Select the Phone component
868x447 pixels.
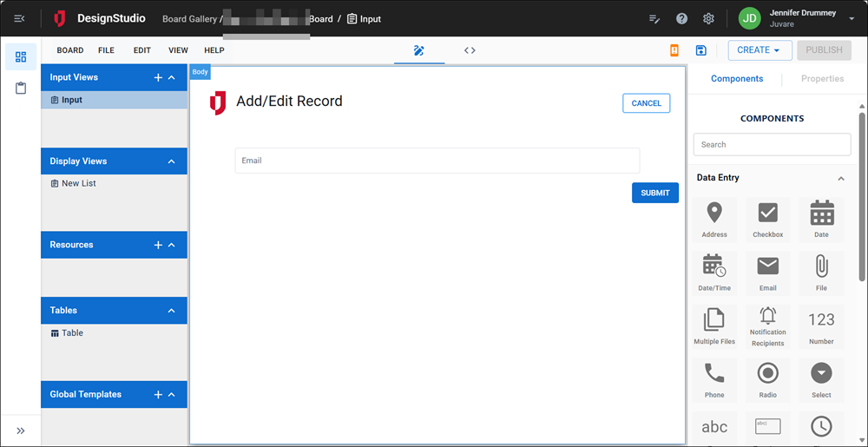(x=714, y=381)
